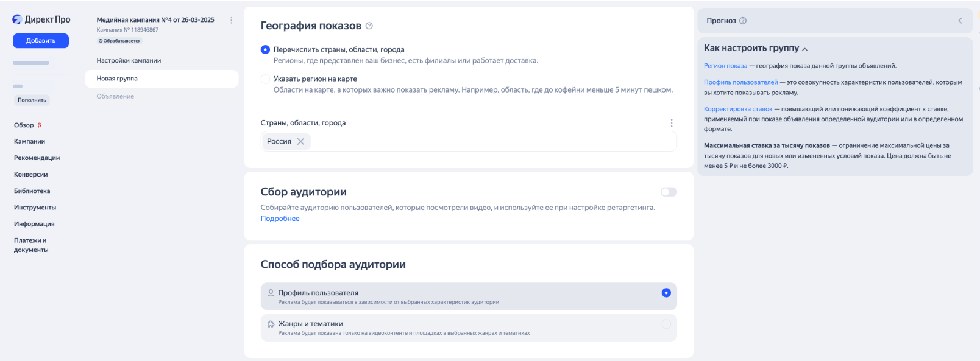
Task: Select the Объявление step
Action: coord(115,96)
